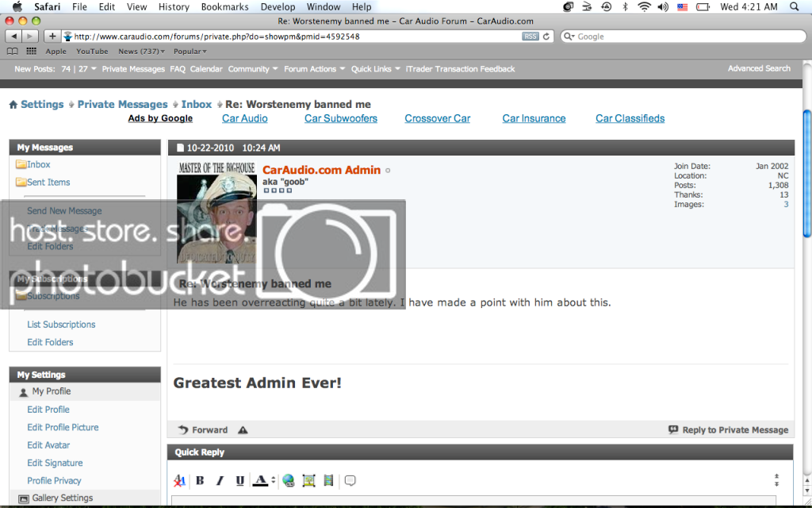Screen dimensions: 812x508
Task: Click the user online status indicator dot
Action: [388, 171]
